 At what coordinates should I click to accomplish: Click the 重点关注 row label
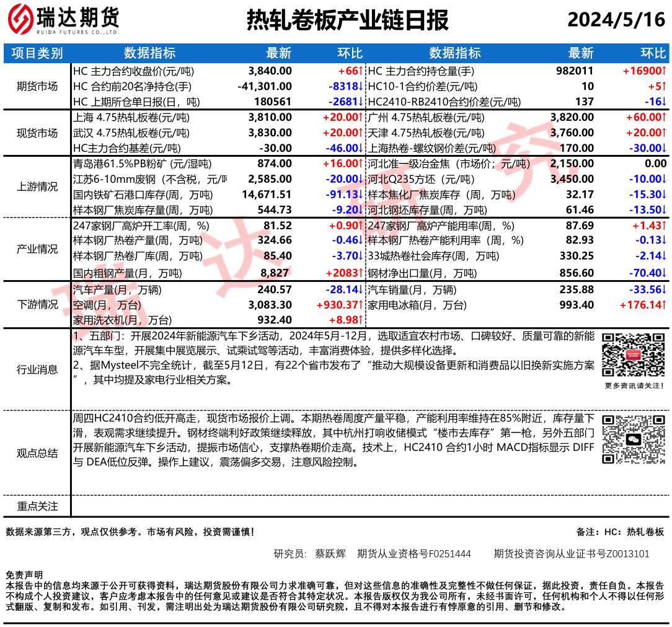(37, 506)
